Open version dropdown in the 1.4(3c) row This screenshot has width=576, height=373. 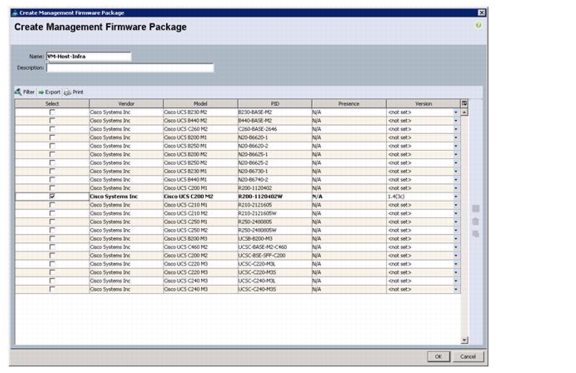coord(456,197)
